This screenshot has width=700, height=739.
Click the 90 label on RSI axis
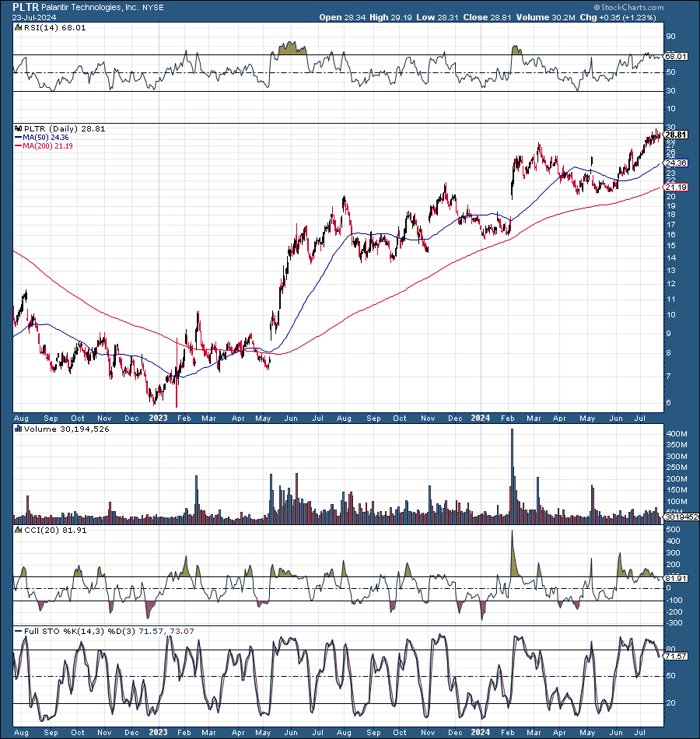[x=670, y=37]
